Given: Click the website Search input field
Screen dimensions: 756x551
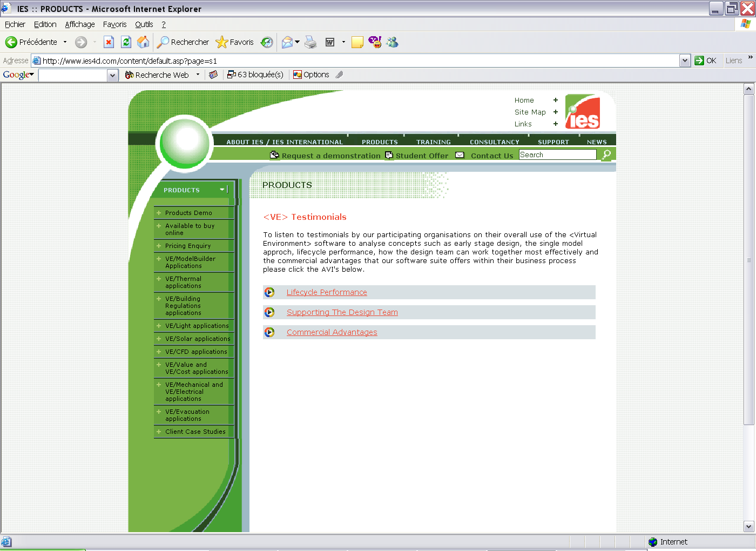Looking at the screenshot, I should (557, 154).
